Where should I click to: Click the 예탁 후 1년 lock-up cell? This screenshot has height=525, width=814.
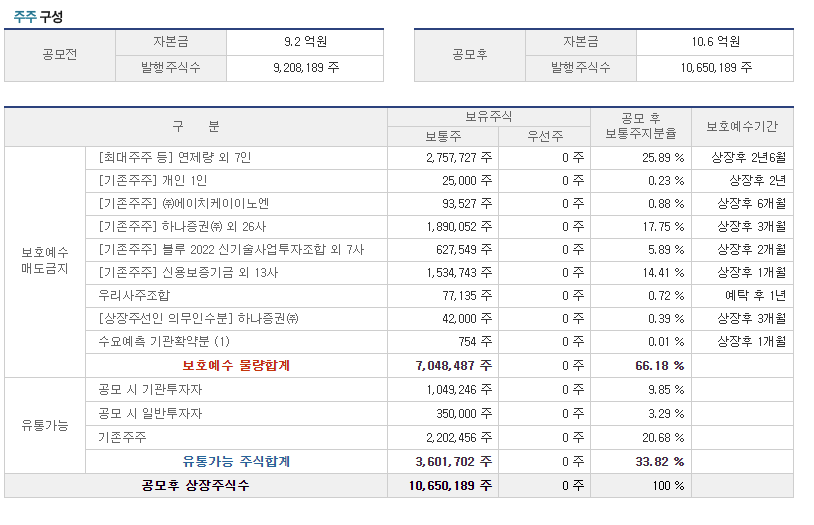(742, 295)
